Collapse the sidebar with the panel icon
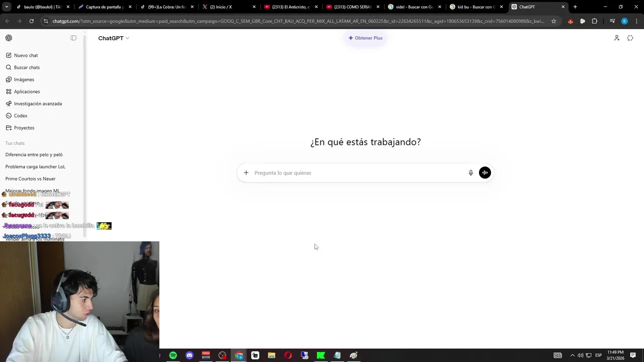This screenshot has height=362, width=644. [x=73, y=38]
